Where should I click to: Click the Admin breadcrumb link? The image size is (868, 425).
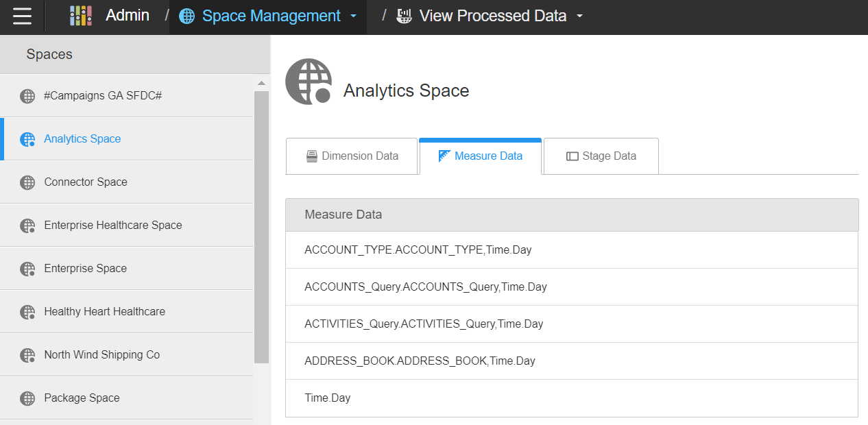click(128, 16)
